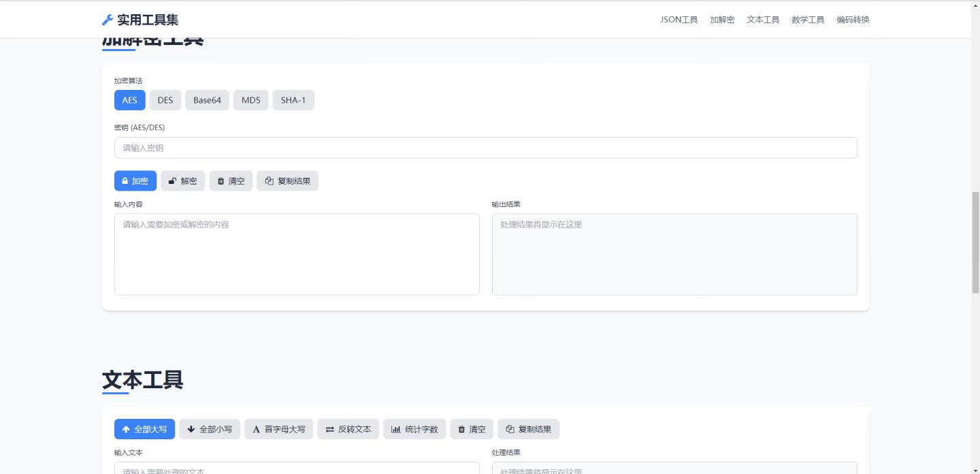Click the trash icon on 清空 in text tools
The height and width of the screenshot is (474, 980).
tap(461, 429)
